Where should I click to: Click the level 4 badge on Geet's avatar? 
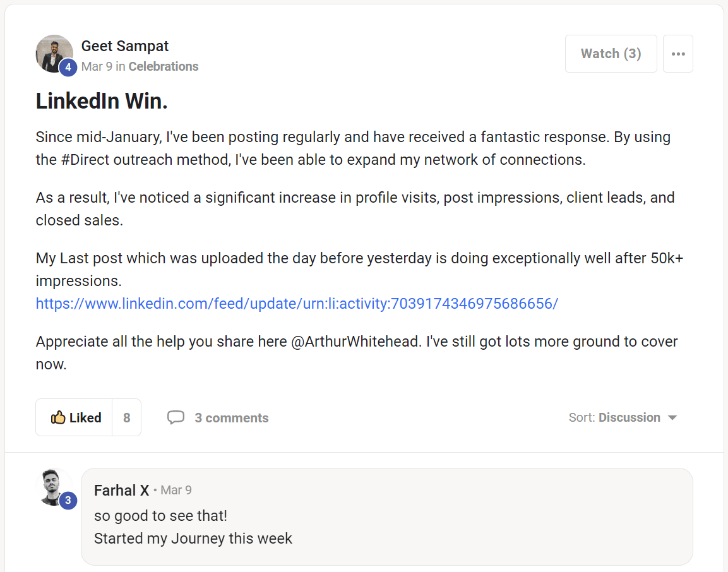pyautogui.click(x=68, y=68)
